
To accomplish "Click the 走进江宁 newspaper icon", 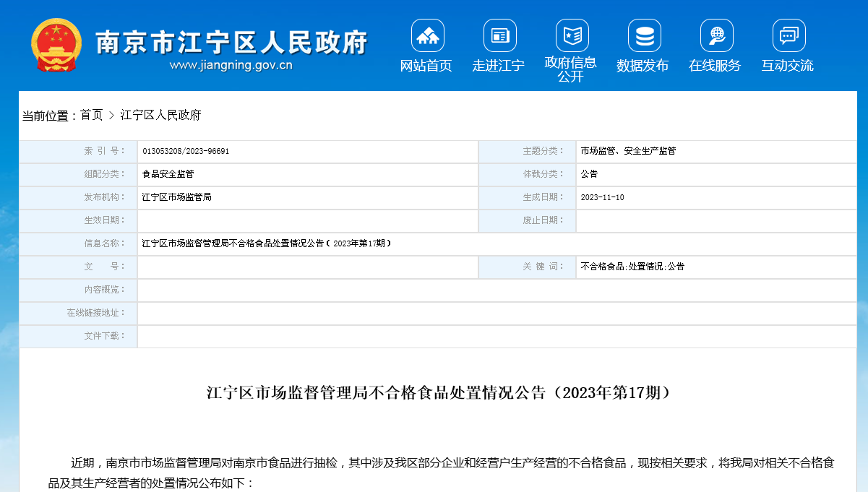I will (x=499, y=35).
